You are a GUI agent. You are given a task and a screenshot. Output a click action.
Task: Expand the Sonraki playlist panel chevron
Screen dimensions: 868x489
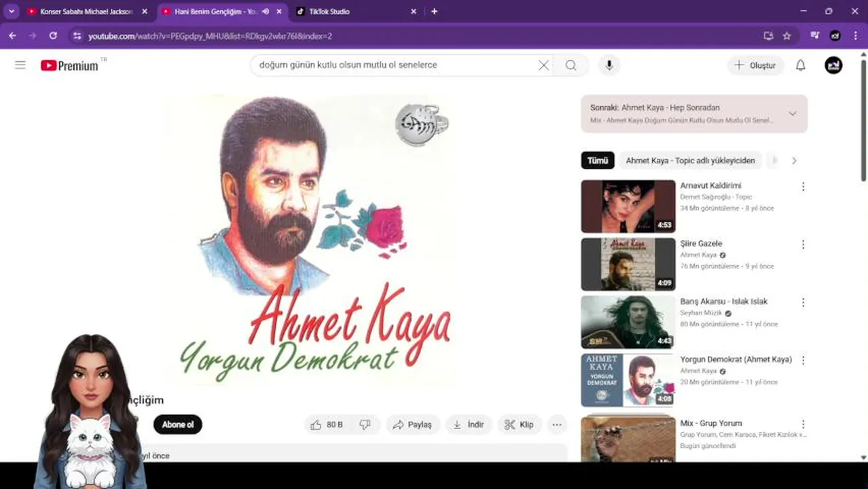point(793,113)
